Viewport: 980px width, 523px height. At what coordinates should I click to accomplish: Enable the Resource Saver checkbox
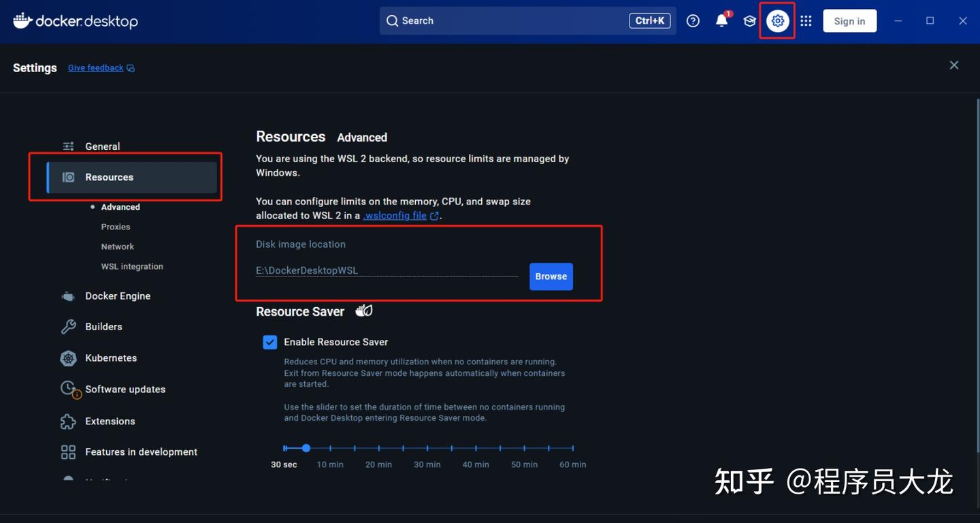tap(269, 342)
